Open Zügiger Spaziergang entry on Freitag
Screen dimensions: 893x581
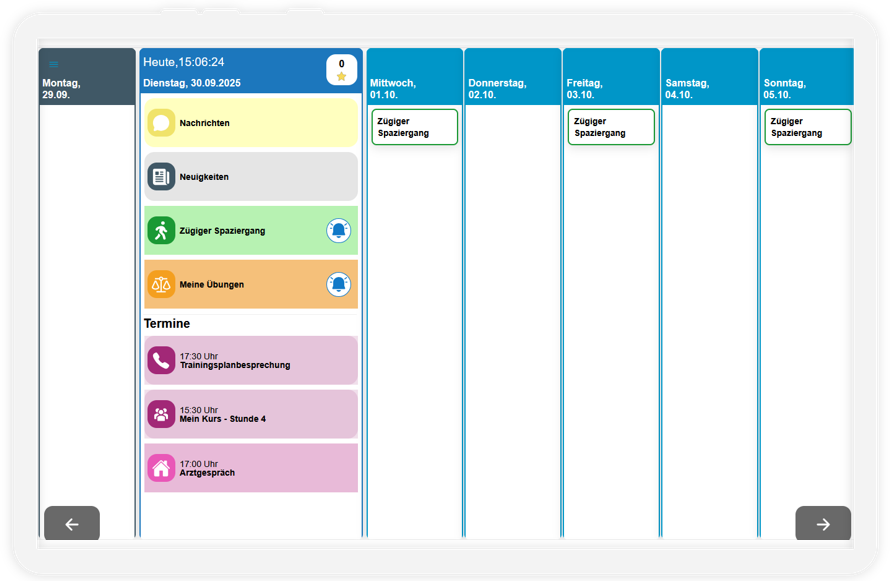tap(611, 127)
